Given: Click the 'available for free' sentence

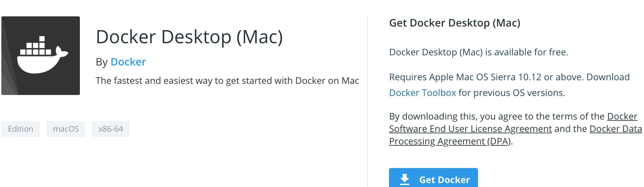Looking at the screenshot, I should [x=479, y=52].
